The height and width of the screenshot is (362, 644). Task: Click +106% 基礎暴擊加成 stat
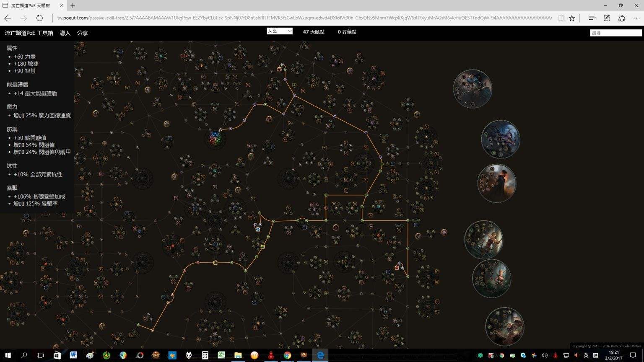point(39,197)
